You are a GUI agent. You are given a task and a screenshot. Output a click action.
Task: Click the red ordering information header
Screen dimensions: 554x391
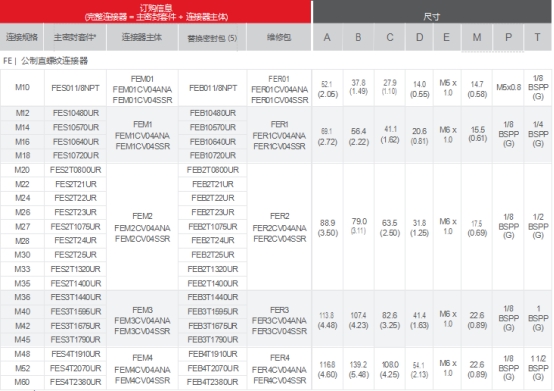pyautogui.click(x=155, y=12)
